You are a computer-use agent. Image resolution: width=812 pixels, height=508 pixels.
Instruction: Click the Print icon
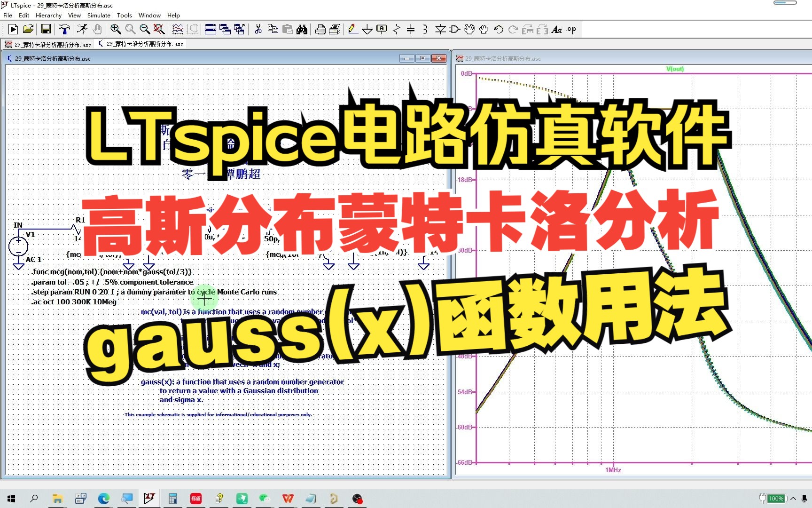tap(320, 29)
